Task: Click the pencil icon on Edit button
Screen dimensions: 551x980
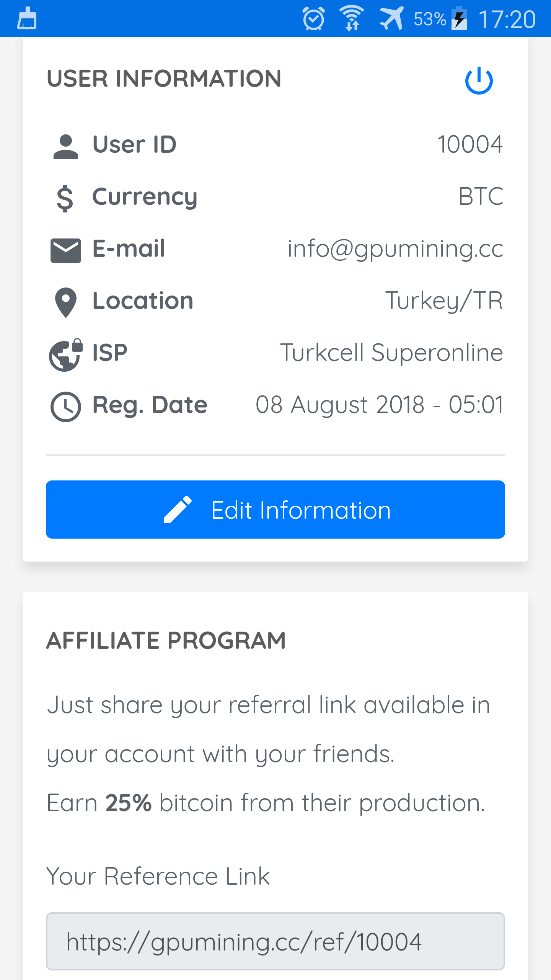Action: pyautogui.click(x=178, y=510)
